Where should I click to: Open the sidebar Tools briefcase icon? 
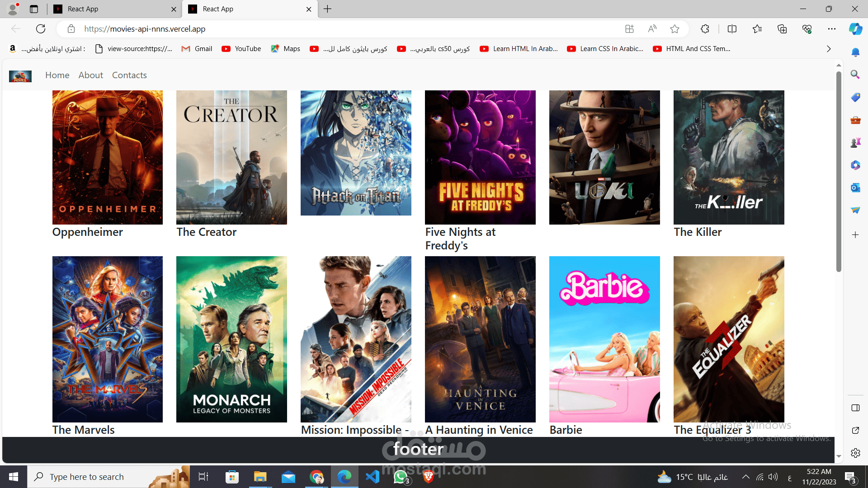click(x=855, y=120)
